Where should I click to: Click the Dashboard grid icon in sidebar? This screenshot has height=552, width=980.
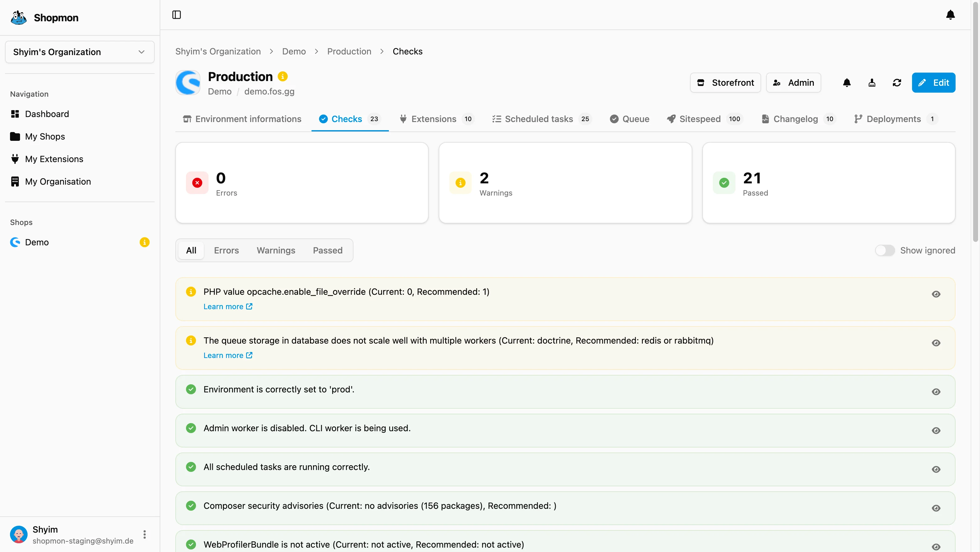pos(15,114)
